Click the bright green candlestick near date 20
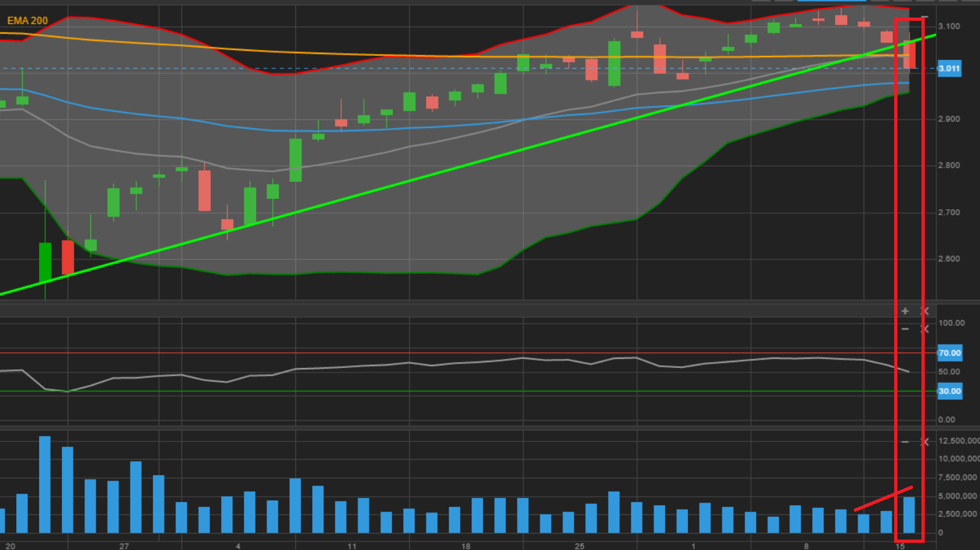Viewport: 980px width, 550px height. pos(45,262)
